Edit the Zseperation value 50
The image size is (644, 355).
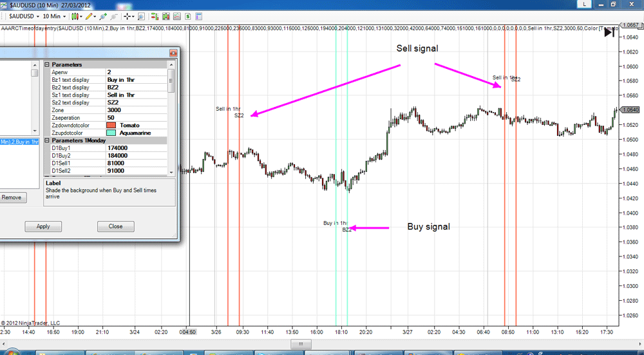coord(137,117)
